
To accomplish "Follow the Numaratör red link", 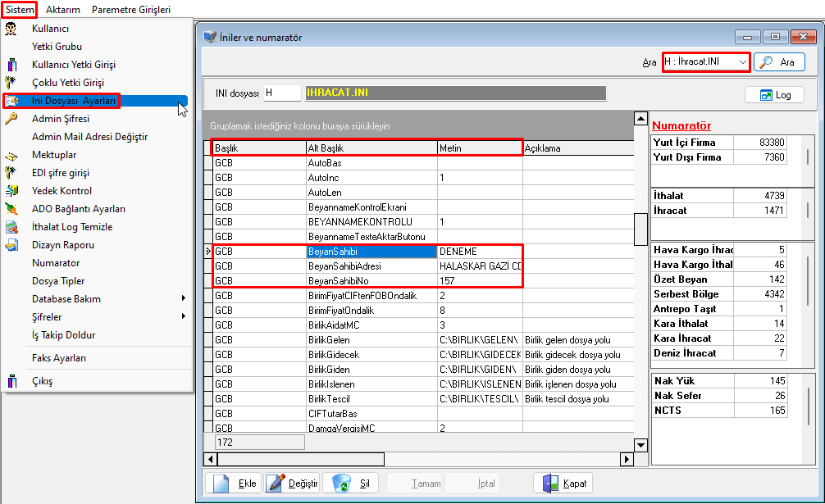I will coord(681,125).
